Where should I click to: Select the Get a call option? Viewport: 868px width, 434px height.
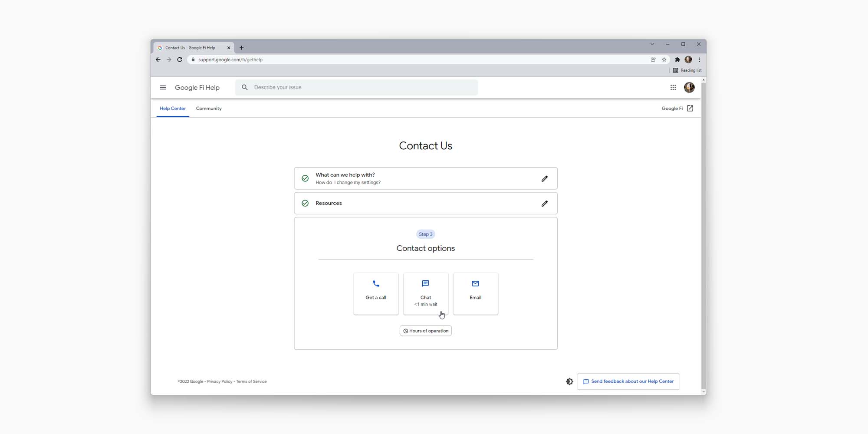click(376, 293)
